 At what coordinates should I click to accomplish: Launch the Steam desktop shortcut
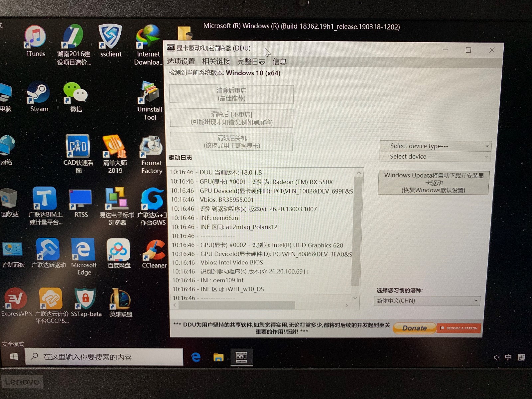coord(39,97)
